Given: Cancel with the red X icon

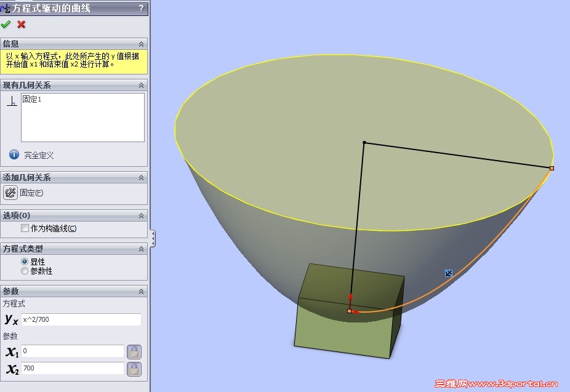Looking at the screenshot, I should tap(21, 25).
